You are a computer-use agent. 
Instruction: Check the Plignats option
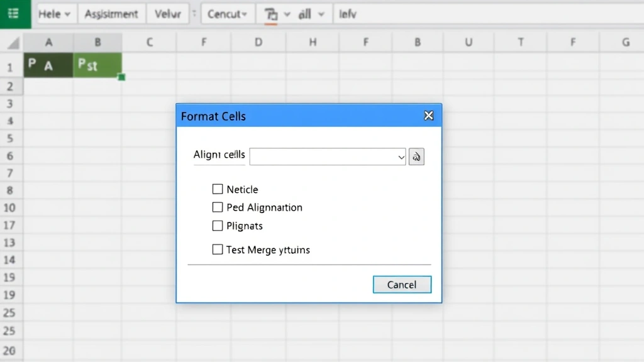(x=218, y=226)
